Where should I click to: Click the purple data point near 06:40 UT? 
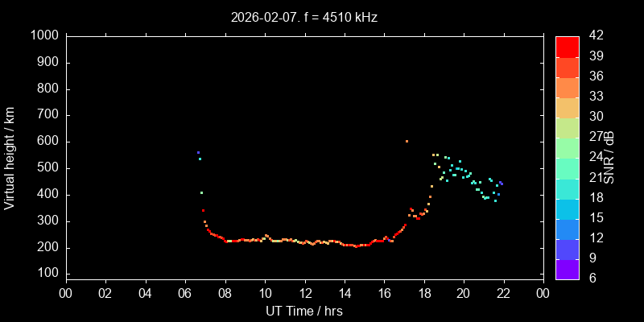(198, 152)
